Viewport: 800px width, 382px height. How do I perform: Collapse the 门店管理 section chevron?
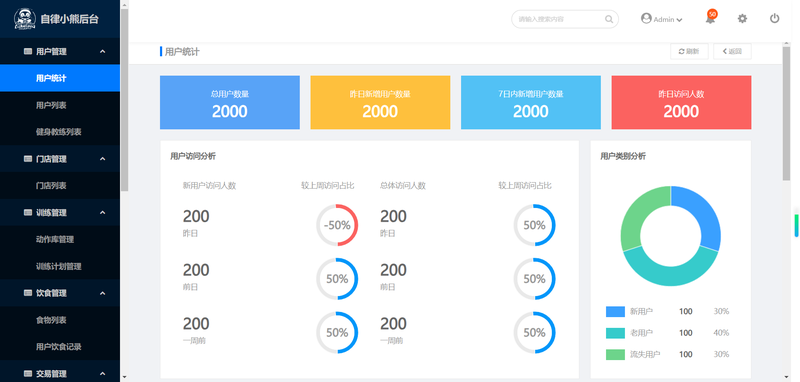(103, 159)
